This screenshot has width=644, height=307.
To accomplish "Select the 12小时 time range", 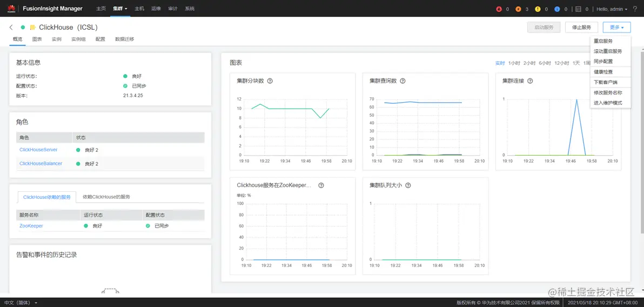I will (561, 63).
